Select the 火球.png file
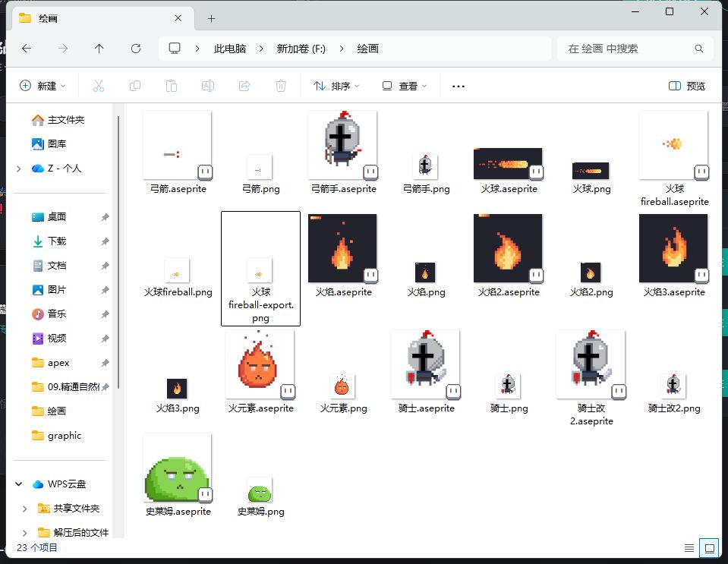This screenshot has width=728, height=564. (x=591, y=177)
